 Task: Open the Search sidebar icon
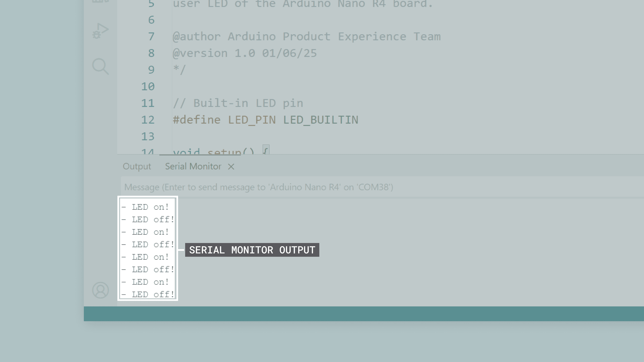[x=100, y=67]
